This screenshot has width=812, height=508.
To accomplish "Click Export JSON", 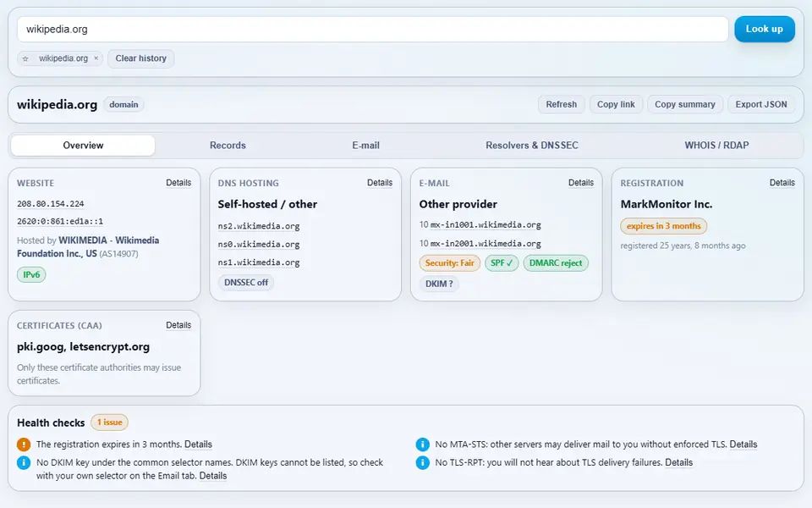I will click(761, 104).
